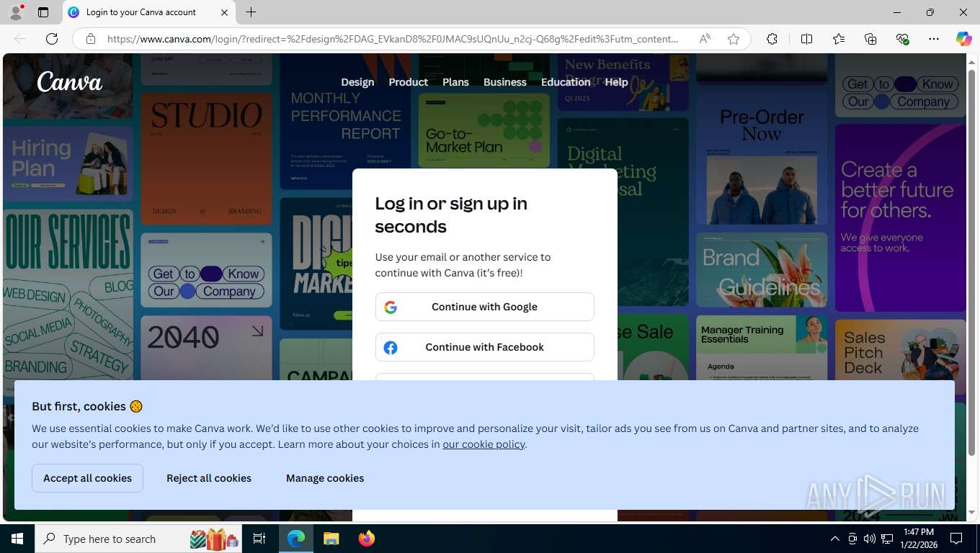Click the taskbar clock and date
The width and height of the screenshot is (980, 553).
[918, 539]
